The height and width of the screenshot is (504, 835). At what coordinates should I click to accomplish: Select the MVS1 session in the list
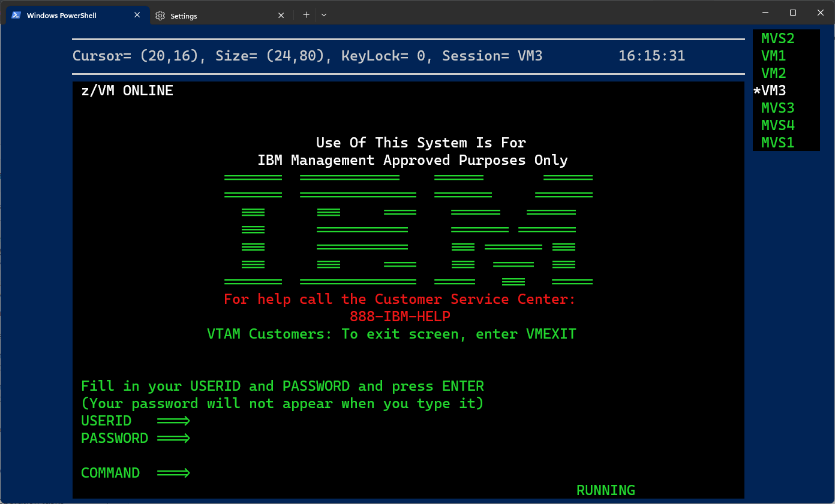(778, 143)
